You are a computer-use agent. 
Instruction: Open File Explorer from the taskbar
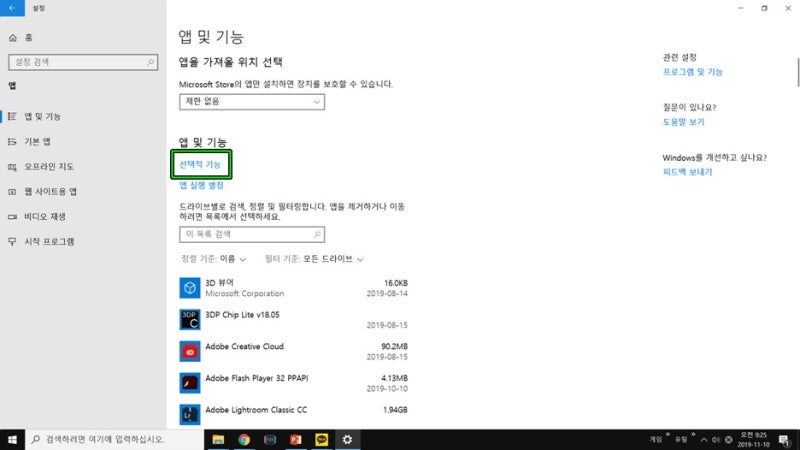218,439
